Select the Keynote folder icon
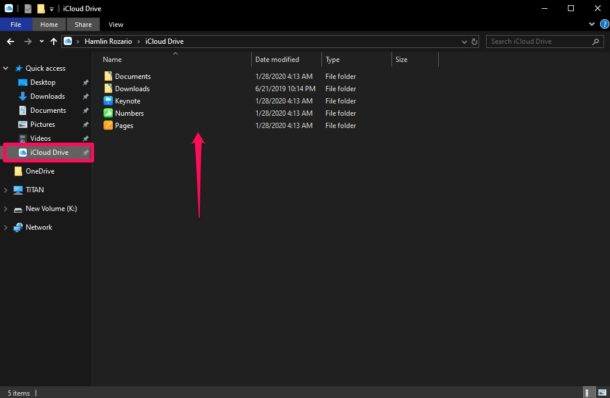The height and width of the screenshot is (398, 610). (108, 101)
